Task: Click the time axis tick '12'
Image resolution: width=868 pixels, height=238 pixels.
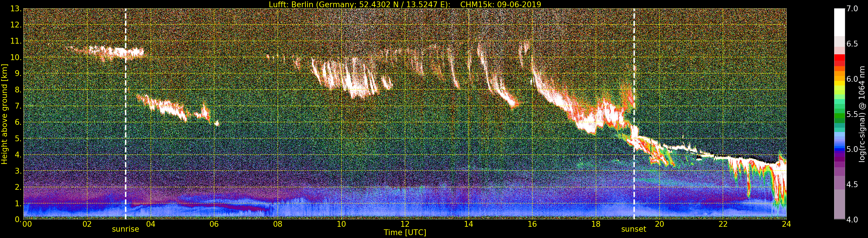Action: 405,224
